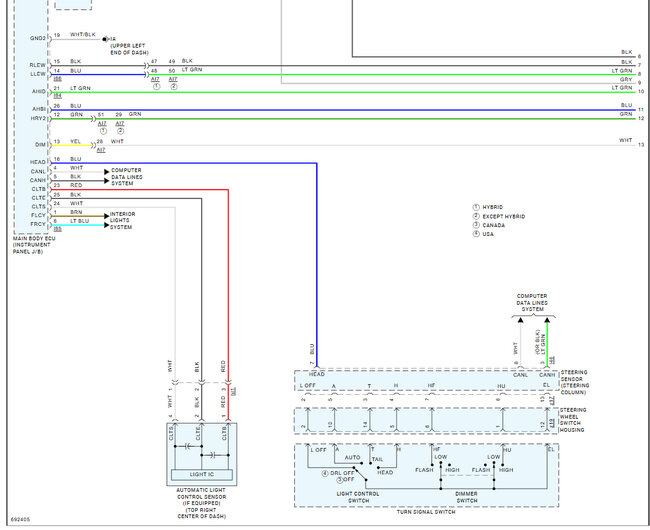Click the CANL terminal on steering sensor

pyautogui.click(x=520, y=375)
